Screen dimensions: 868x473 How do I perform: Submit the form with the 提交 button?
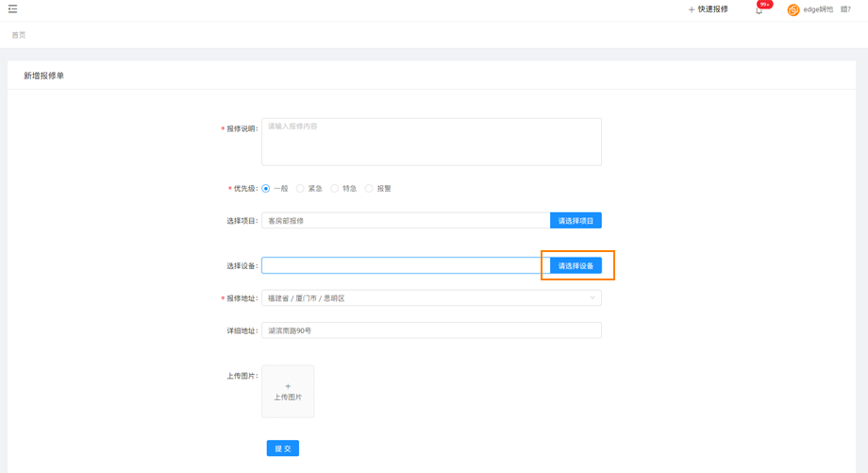pos(282,448)
